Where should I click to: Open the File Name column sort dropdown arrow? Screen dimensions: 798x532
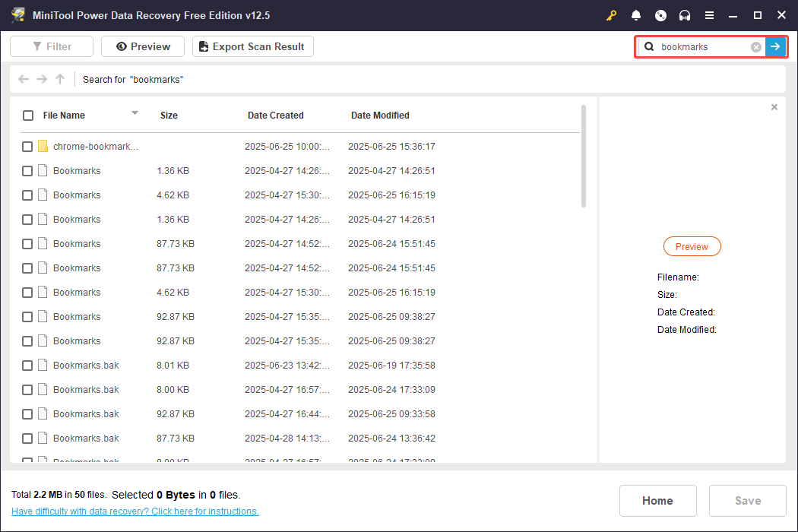click(135, 113)
